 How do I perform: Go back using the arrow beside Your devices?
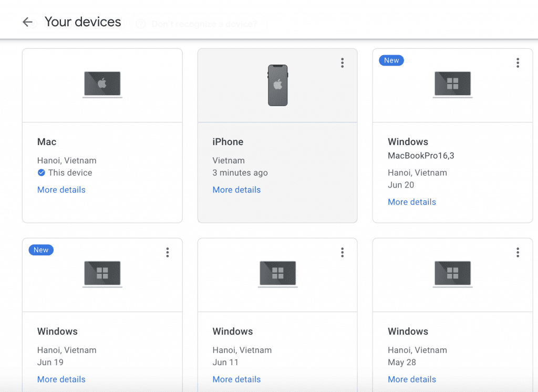click(x=27, y=22)
